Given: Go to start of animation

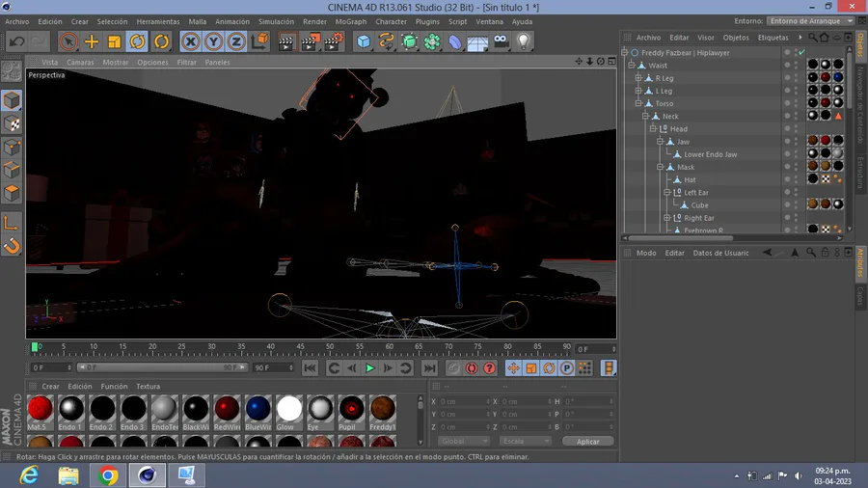Looking at the screenshot, I should [310, 368].
